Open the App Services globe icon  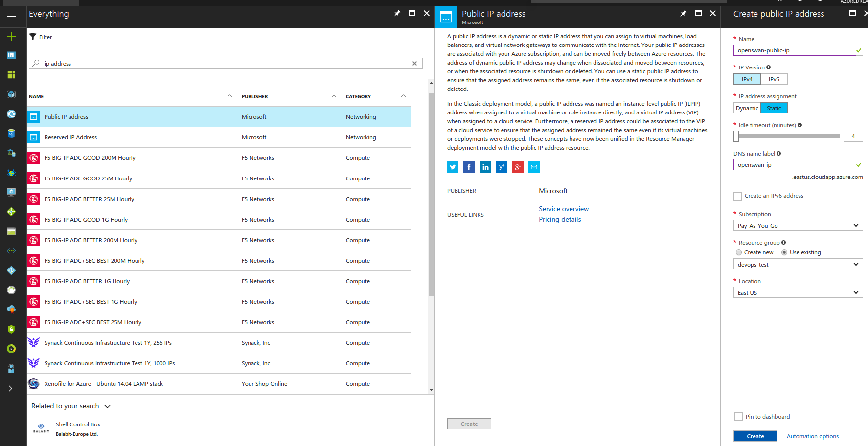click(11, 114)
